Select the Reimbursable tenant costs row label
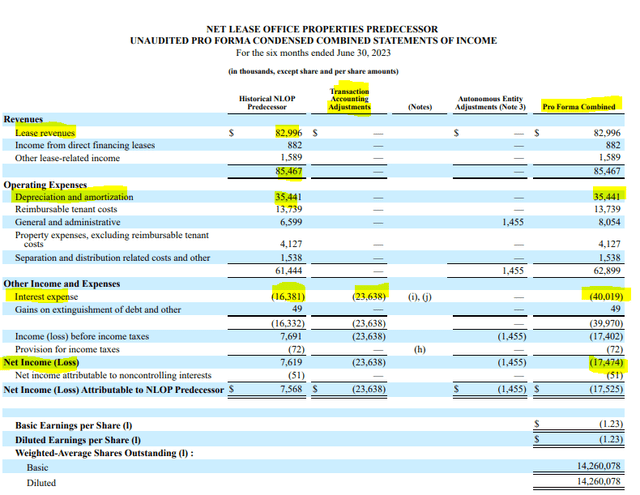The width and height of the screenshot is (640, 495). (x=63, y=210)
